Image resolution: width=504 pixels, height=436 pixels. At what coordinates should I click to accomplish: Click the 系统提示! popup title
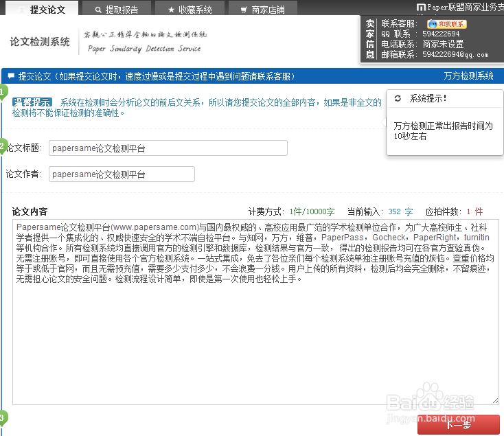[428, 98]
